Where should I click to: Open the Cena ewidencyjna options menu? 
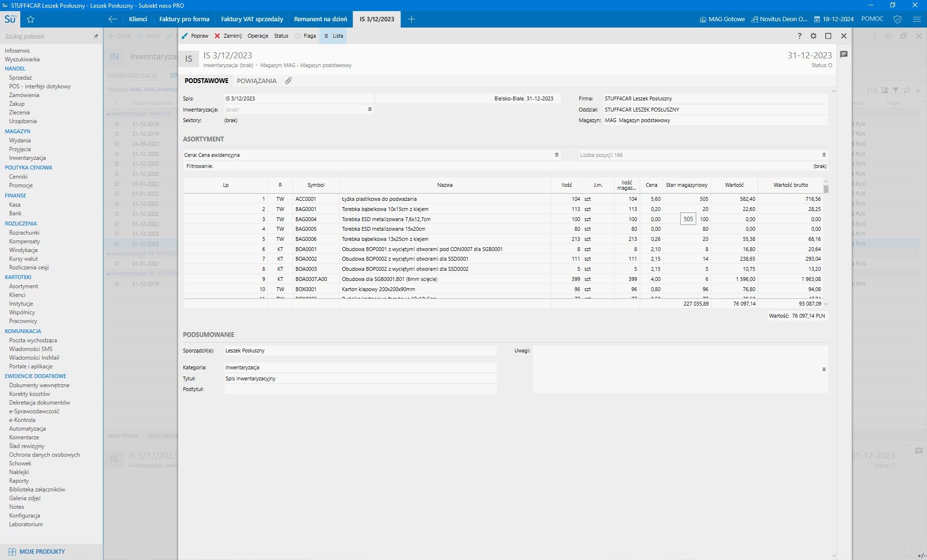click(x=557, y=155)
